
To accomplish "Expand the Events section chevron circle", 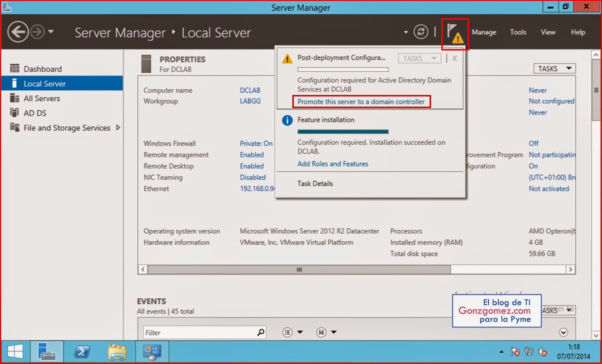I will point(564,332).
